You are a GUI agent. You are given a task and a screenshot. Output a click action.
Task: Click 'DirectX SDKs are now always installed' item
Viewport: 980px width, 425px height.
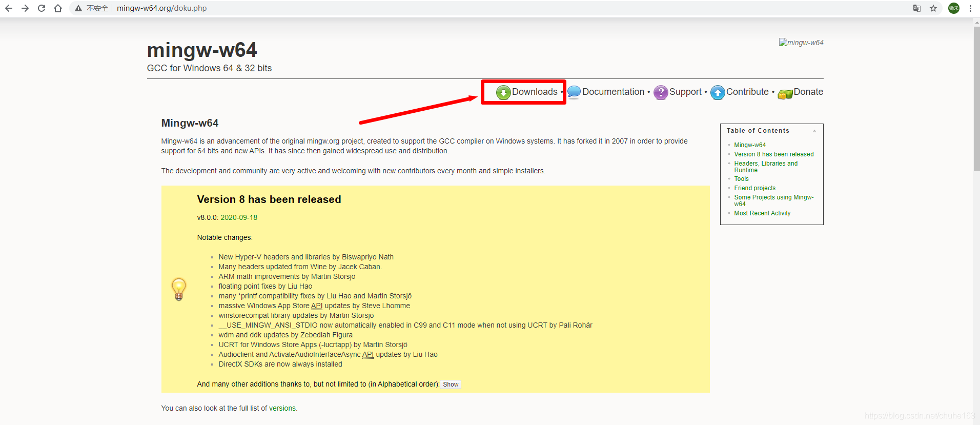(x=280, y=364)
